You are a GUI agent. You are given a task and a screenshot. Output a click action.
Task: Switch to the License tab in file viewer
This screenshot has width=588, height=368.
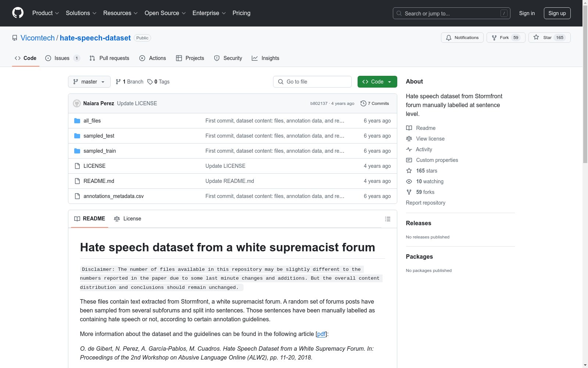[128, 219]
